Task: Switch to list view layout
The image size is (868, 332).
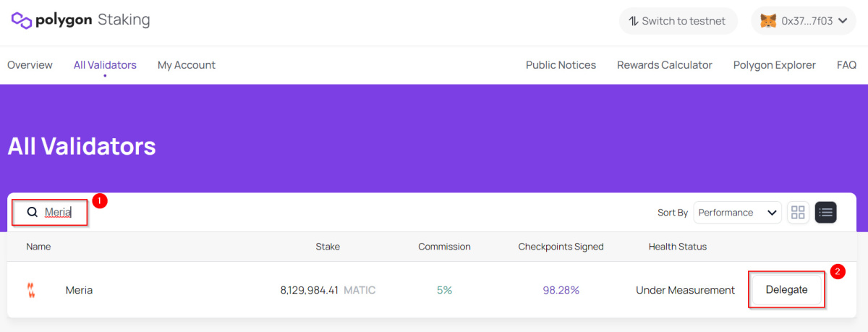Action: 826,212
